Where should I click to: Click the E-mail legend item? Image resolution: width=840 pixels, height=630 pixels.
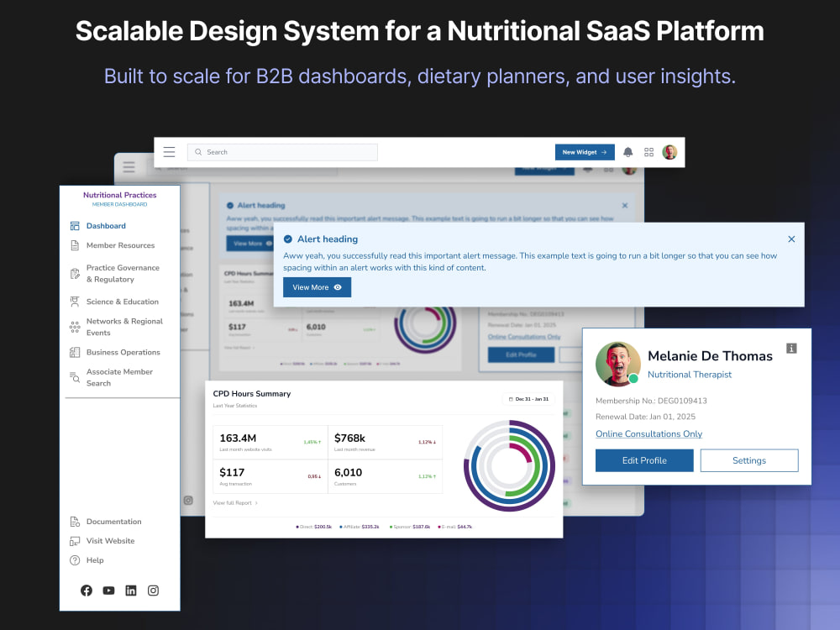point(455,528)
